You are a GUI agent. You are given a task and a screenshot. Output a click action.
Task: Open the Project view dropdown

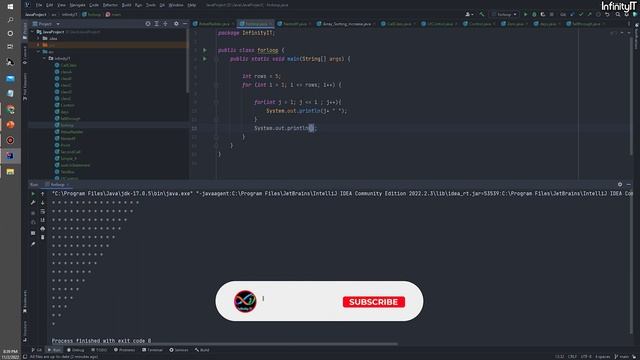[46, 24]
